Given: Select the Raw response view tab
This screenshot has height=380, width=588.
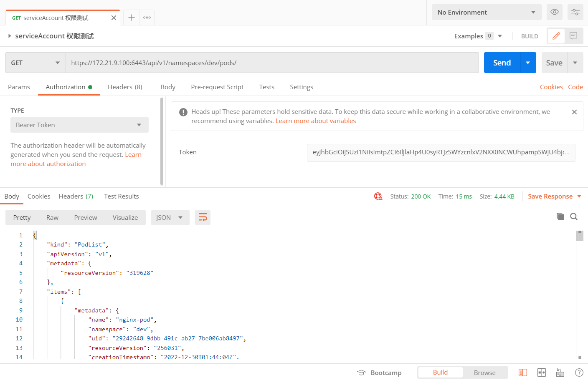Looking at the screenshot, I should pos(52,218).
